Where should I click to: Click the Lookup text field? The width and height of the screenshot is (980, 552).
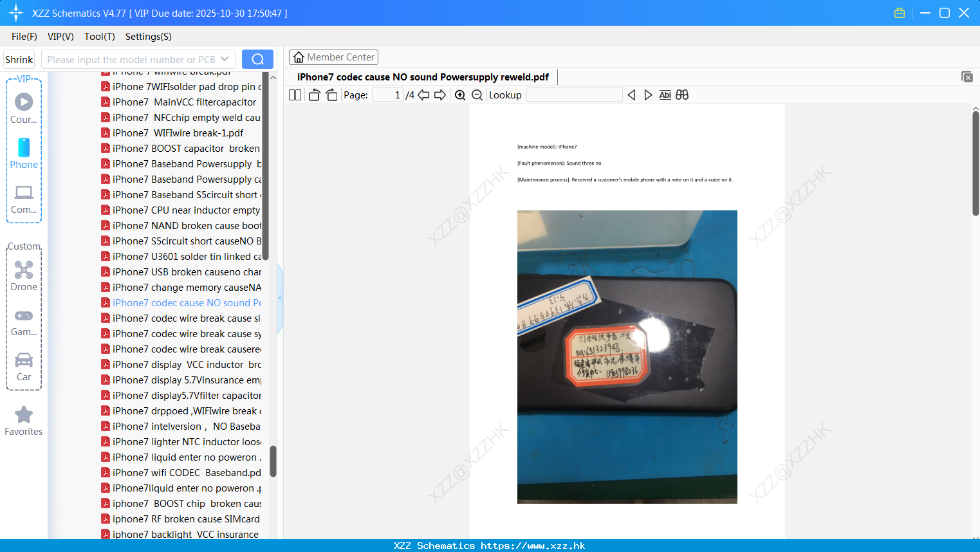574,95
